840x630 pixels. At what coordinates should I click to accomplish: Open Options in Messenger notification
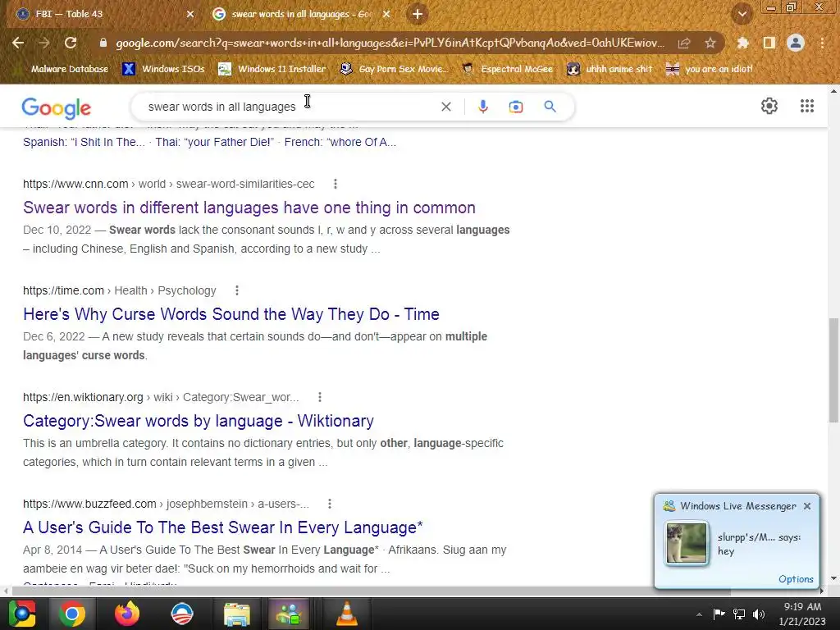796,579
